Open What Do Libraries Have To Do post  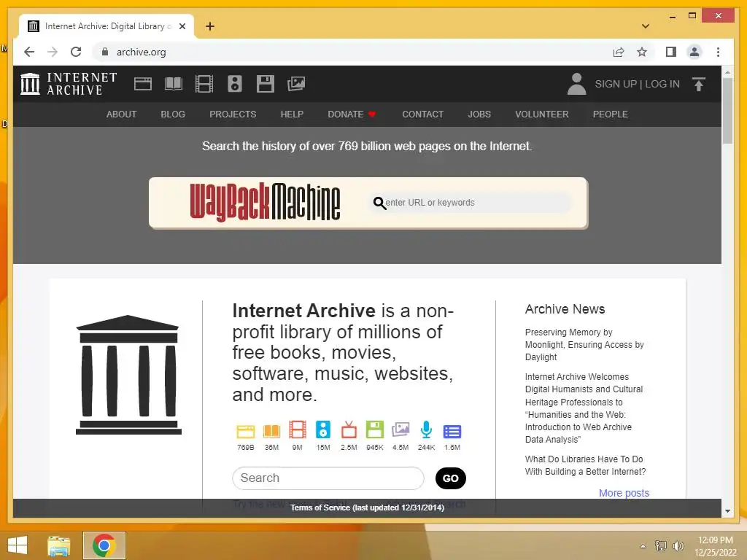tap(586, 465)
